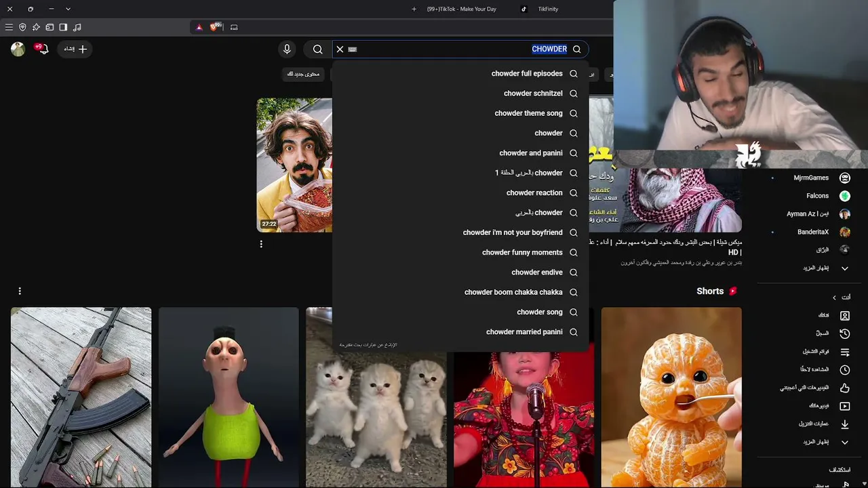Image resolution: width=868 pixels, height=488 pixels.
Task: Choose the "chowder endive" suggestion
Action: pos(461,272)
